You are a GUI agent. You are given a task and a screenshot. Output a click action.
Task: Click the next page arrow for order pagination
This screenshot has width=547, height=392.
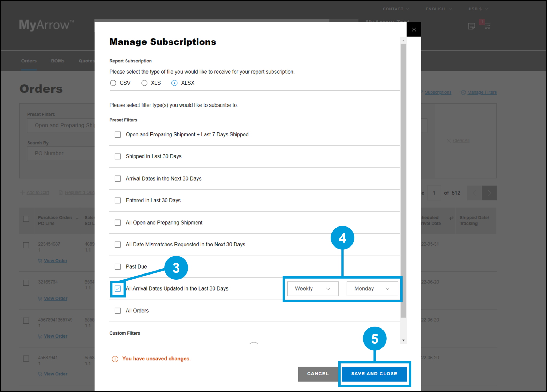point(489,193)
